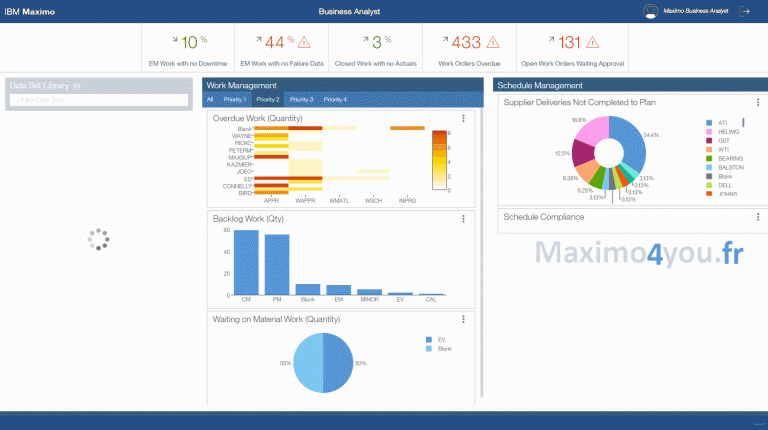Image resolution: width=768 pixels, height=430 pixels.
Task: Click the ATI legend color swatch
Action: click(x=709, y=123)
